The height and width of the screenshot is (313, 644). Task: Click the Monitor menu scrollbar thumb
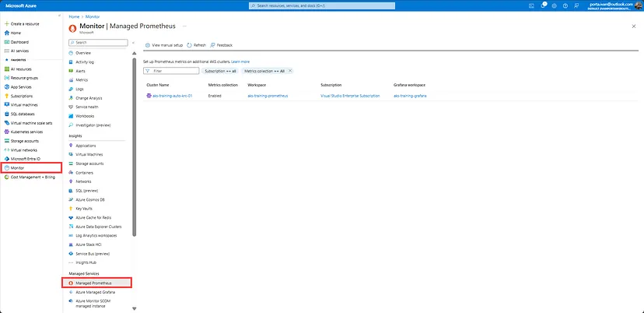(134, 147)
